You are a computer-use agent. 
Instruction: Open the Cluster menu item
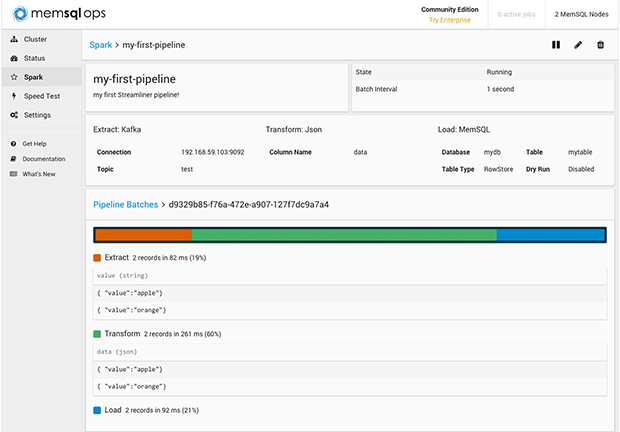click(42, 39)
